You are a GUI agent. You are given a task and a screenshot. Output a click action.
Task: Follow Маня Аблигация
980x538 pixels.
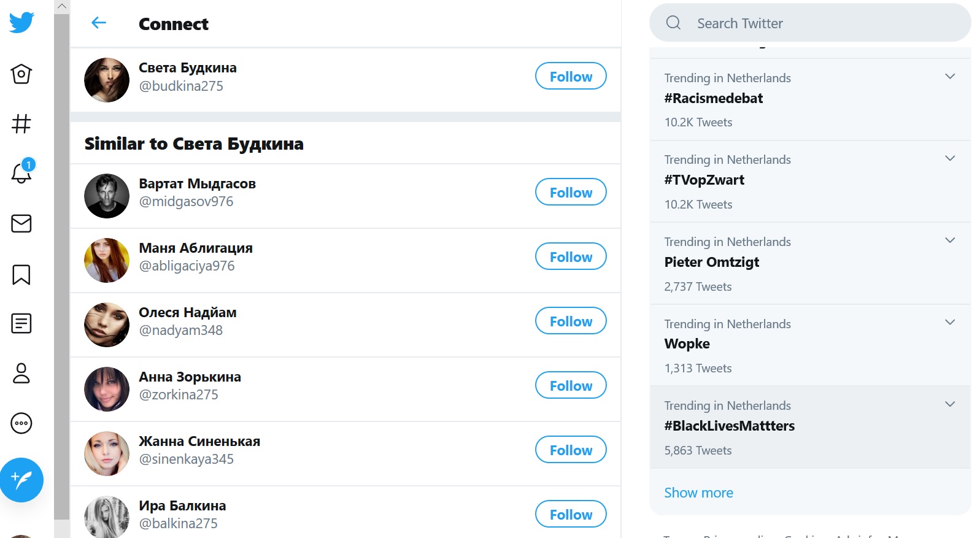571,256
